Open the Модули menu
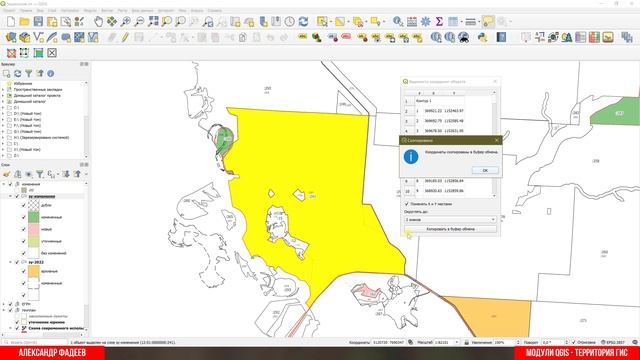This screenshot has height=360, width=640. point(90,10)
